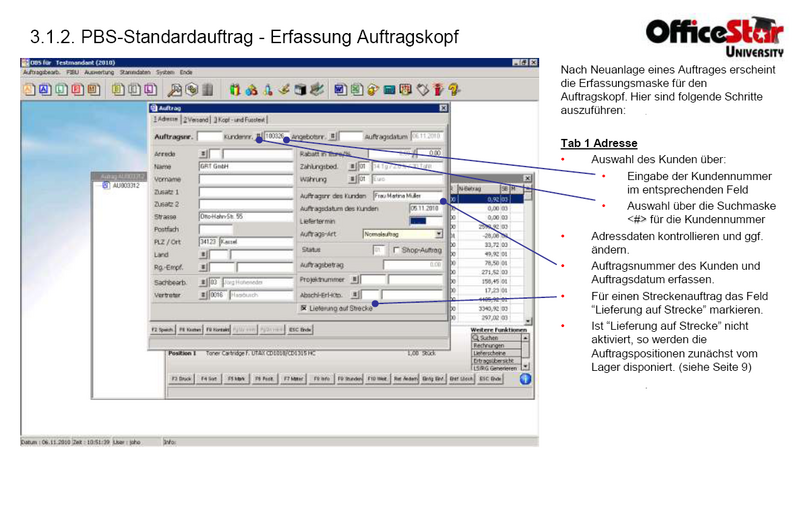Click the orange 'A' document toolbar icon

(29, 90)
